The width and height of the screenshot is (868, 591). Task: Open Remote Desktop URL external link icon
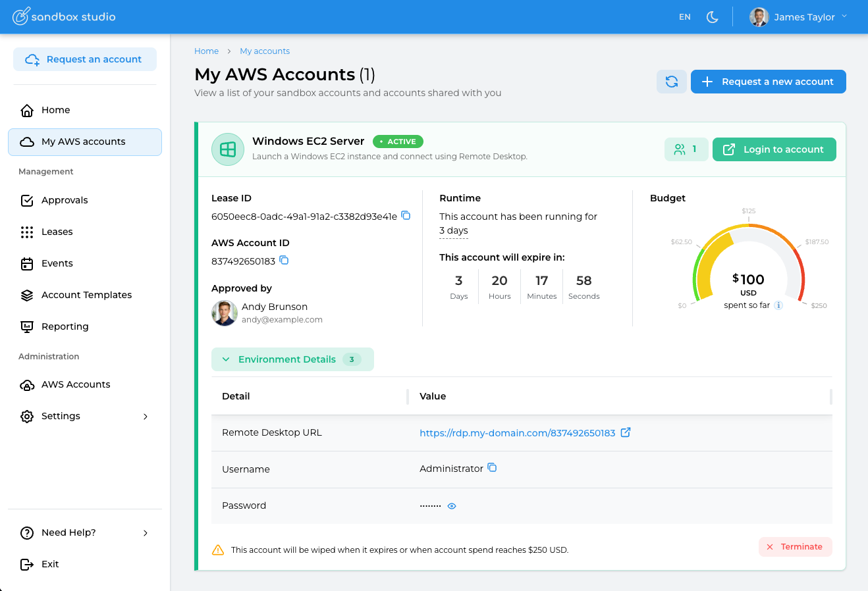point(626,432)
